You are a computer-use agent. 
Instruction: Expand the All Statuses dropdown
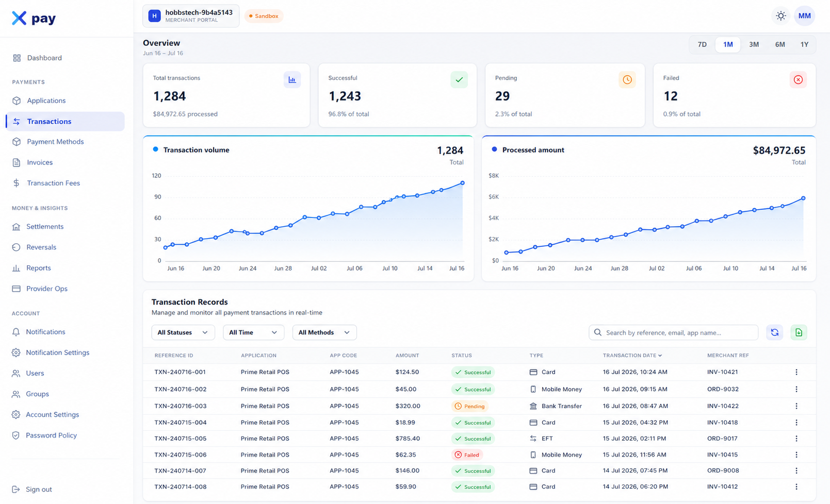[x=183, y=332]
